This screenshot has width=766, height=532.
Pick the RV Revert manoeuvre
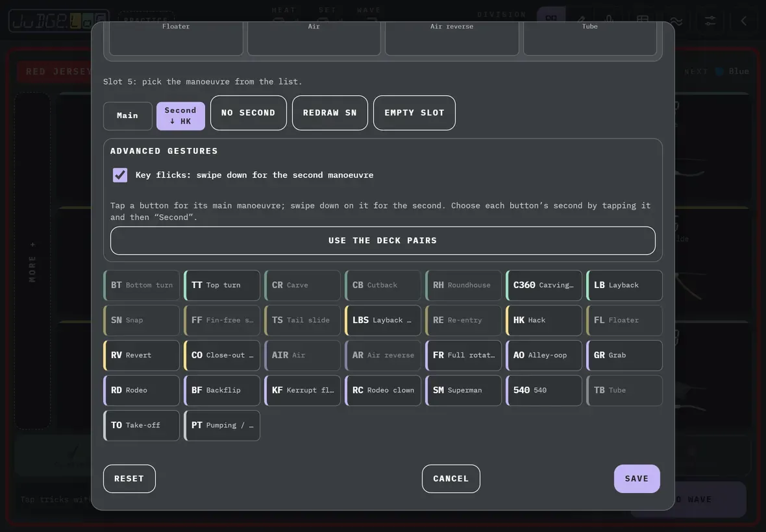tap(141, 356)
